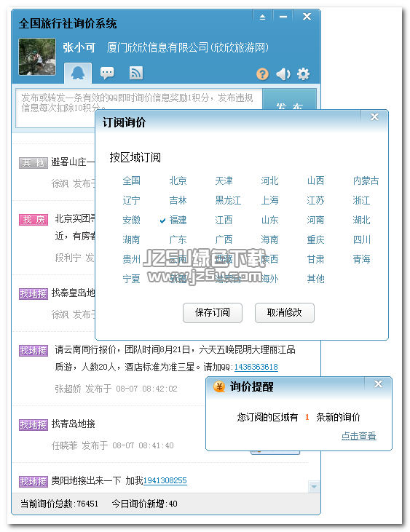Click 保存订阅 to save subscription
Image resolution: width=410 pixels, height=532 pixels.
[x=213, y=312]
